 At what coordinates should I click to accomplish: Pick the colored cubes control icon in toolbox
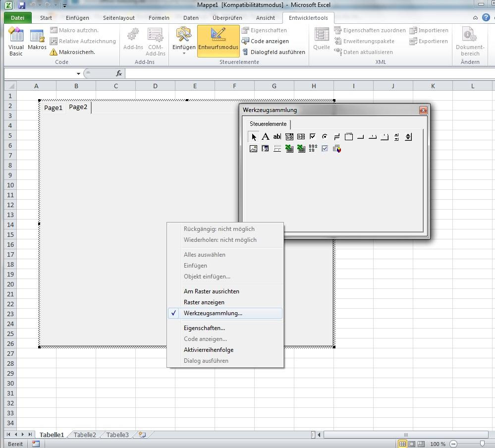coord(336,149)
